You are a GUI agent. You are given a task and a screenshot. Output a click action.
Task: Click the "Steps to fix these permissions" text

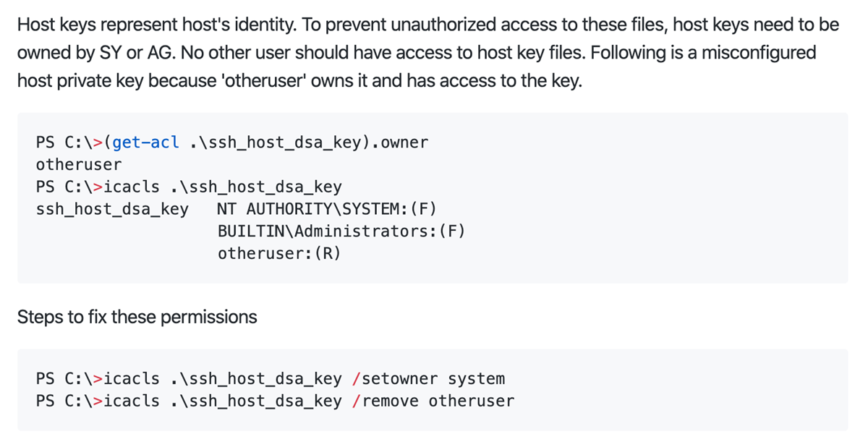pyautogui.click(x=137, y=317)
